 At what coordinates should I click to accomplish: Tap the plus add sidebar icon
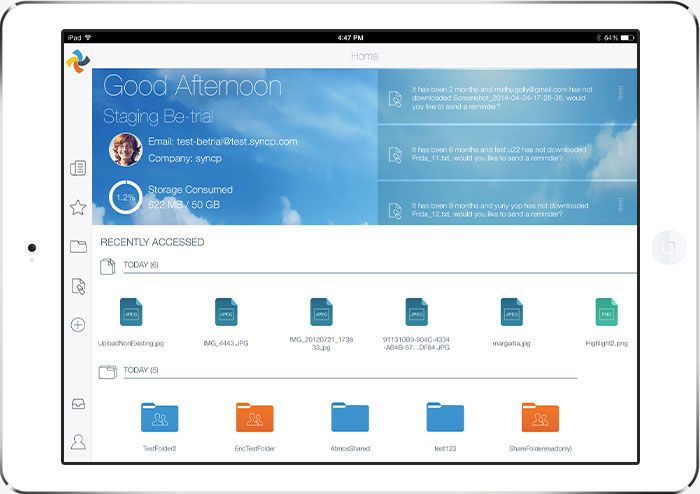(x=78, y=324)
